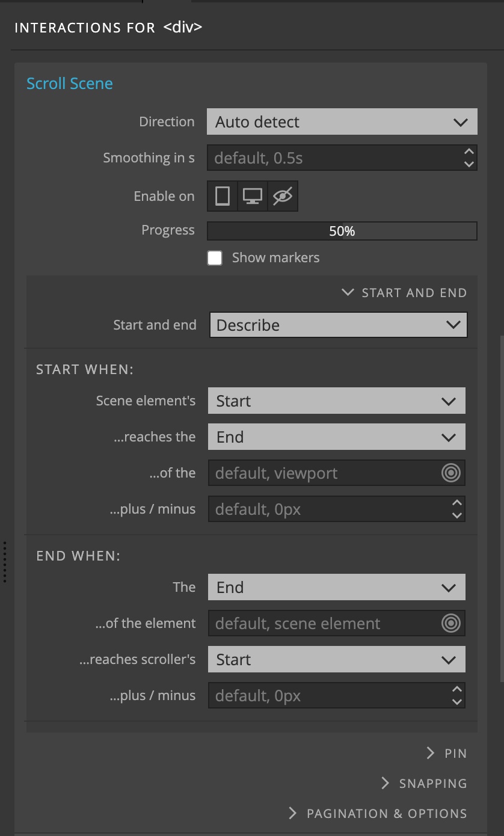
Task: Click the Scroll Scene title link
Action: [70, 83]
